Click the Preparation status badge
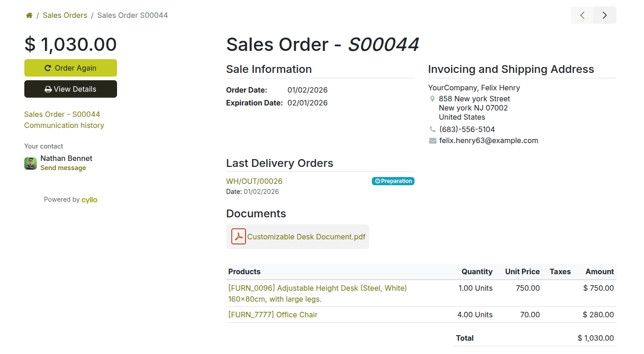Screen dimensions: 644x354 click(x=393, y=181)
